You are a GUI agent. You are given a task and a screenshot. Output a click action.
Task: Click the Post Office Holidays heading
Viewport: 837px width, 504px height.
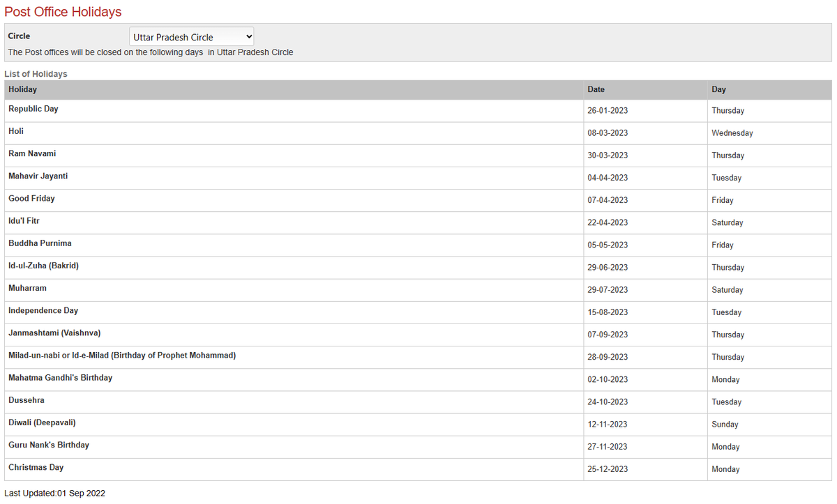coord(63,12)
